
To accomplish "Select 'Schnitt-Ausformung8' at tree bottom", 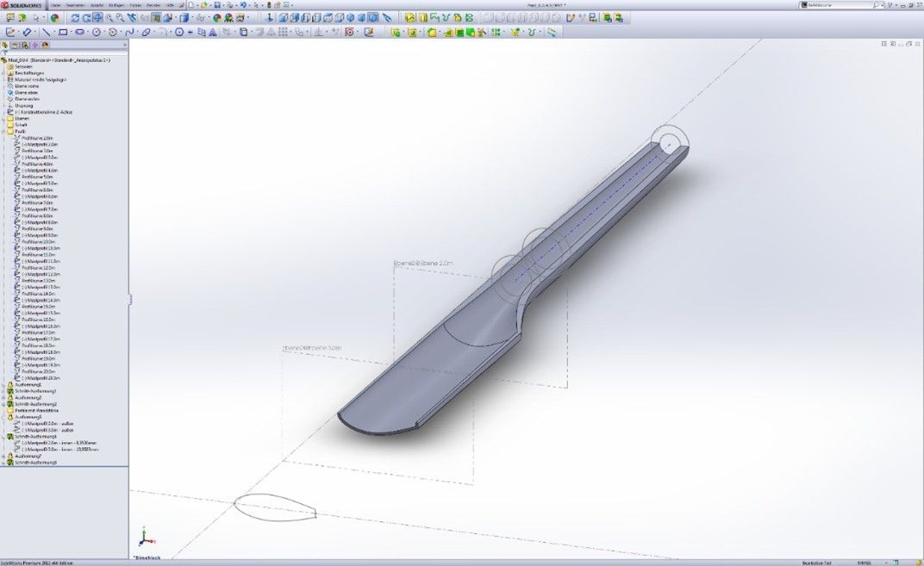I will click(36, 463).
